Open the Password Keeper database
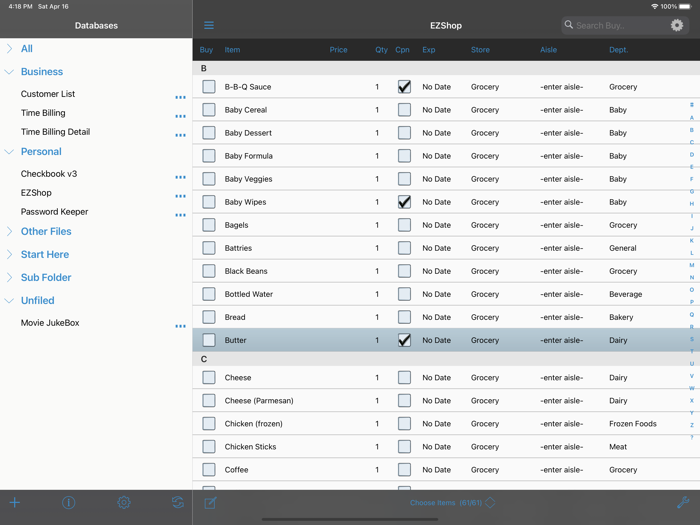Viewport: 700px width, 525px height. (x=54, y=212)
